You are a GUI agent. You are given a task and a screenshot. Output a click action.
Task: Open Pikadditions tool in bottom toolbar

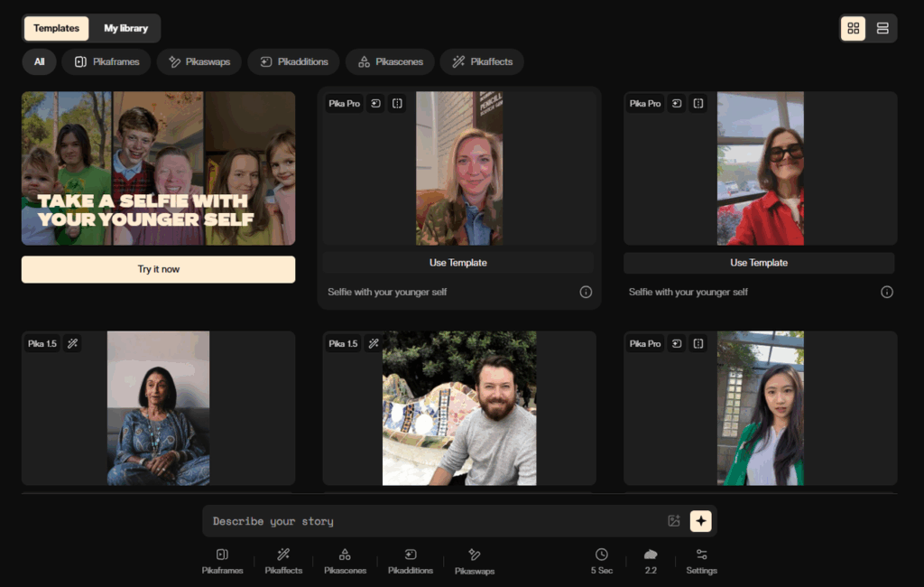click(x=411, y=561)
